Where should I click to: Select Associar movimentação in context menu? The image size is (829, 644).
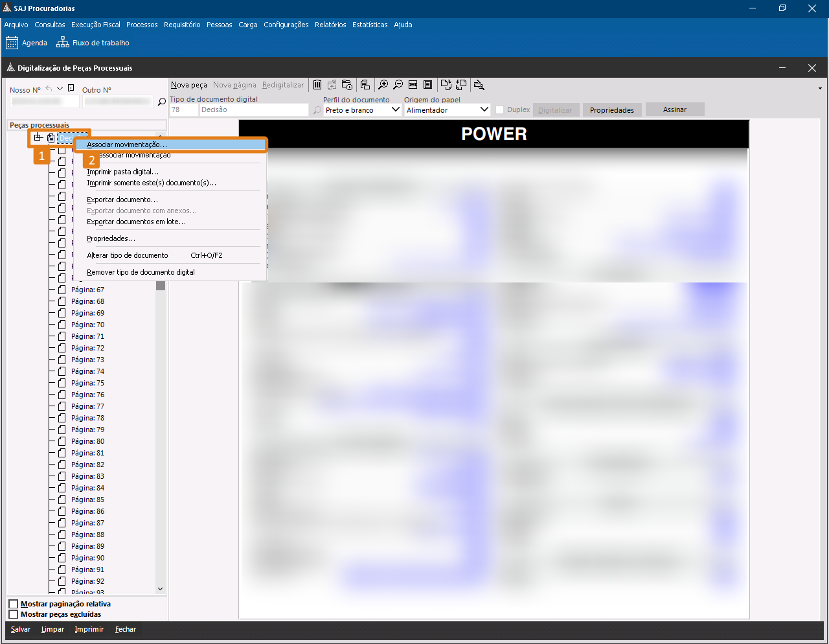127,144
